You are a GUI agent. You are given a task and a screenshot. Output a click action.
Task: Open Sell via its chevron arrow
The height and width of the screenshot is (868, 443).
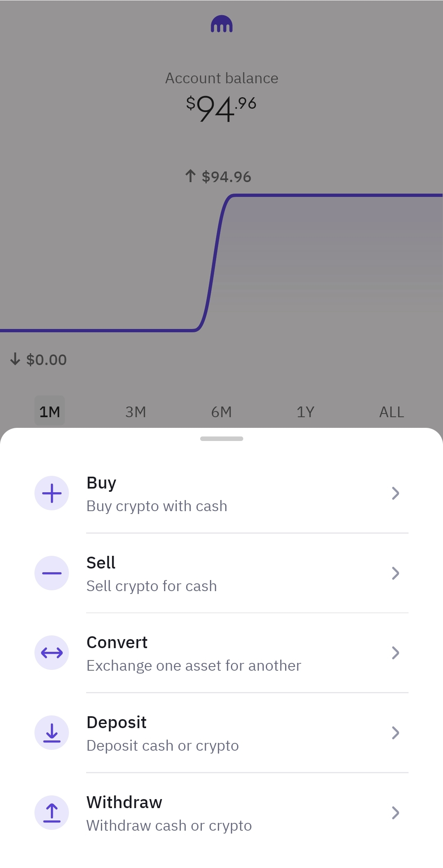click(x=395, y=573)
